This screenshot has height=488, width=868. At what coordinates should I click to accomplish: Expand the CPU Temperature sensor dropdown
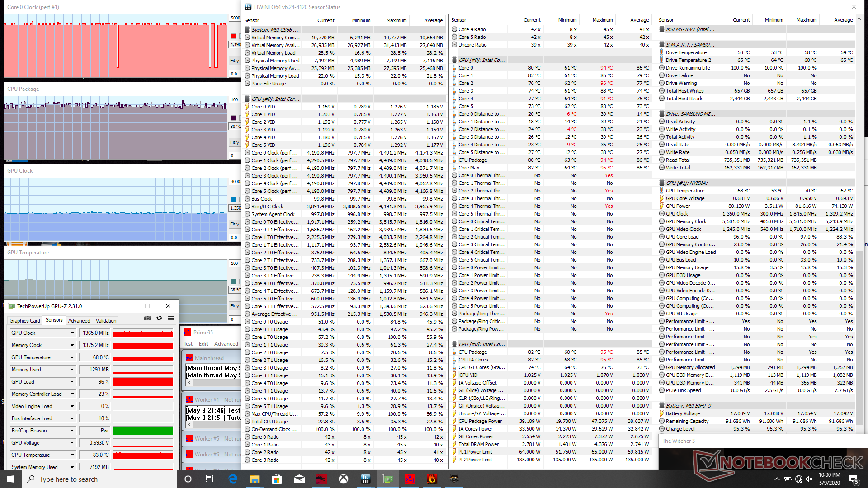click(x=72, y=455)
